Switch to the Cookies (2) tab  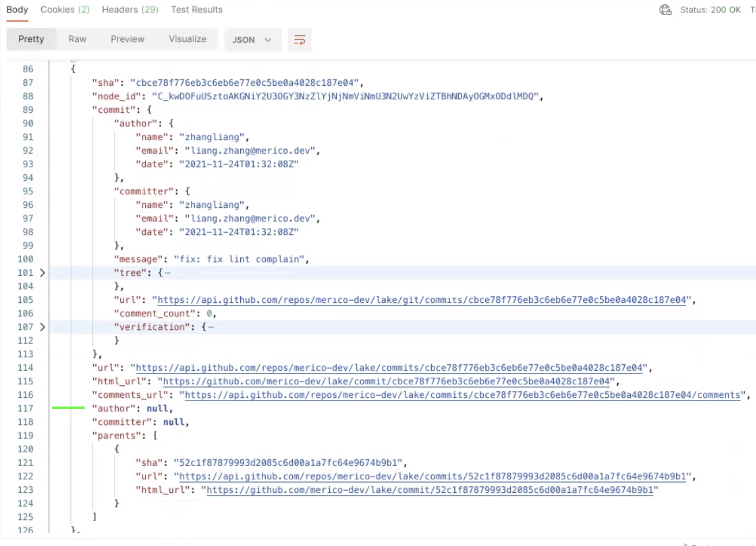click(65, 10)
